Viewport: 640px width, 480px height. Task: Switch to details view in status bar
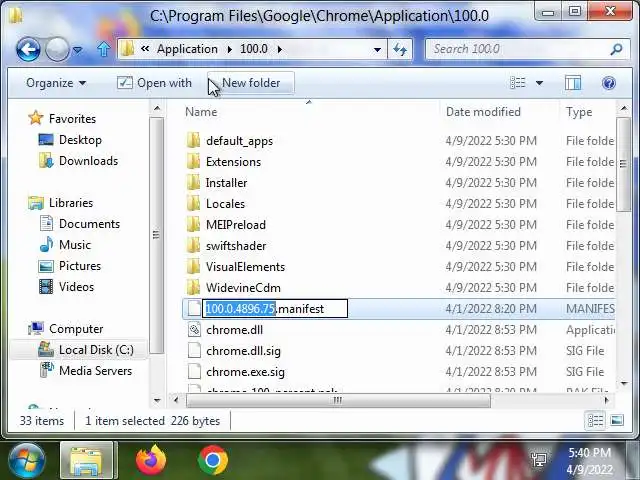pos(595,420)
